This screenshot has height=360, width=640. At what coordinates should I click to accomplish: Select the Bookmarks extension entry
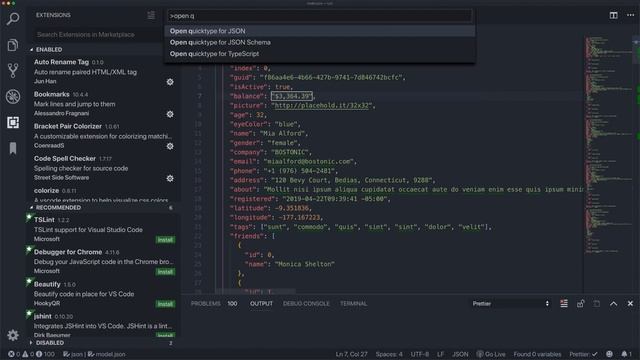tap(102, 103)
